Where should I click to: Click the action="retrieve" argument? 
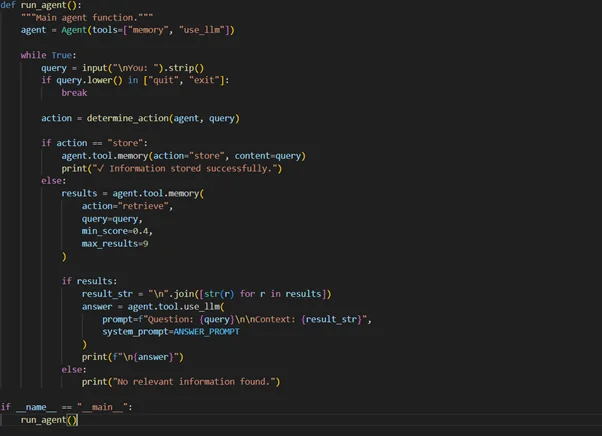click(127, 206)
